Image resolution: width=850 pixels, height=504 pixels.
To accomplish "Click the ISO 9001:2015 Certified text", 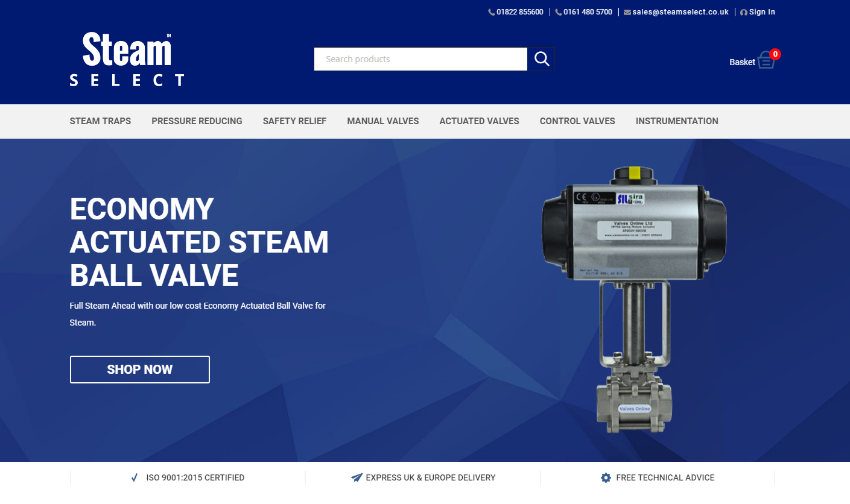I will click(195, 478).
